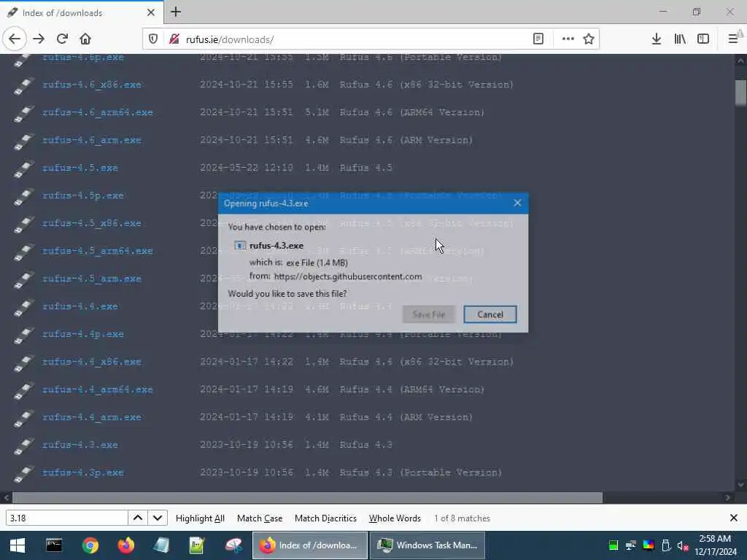
Task: Close the find bar
Action: click(x=734, y=518)
